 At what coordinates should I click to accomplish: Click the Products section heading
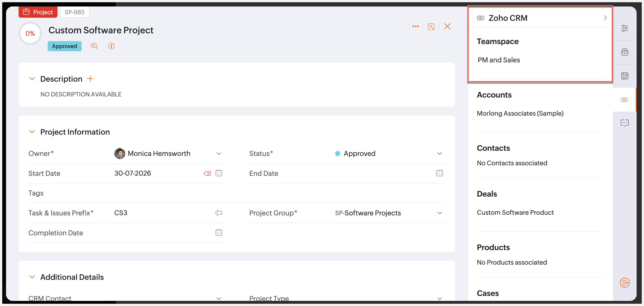click(x=493, y=247)
